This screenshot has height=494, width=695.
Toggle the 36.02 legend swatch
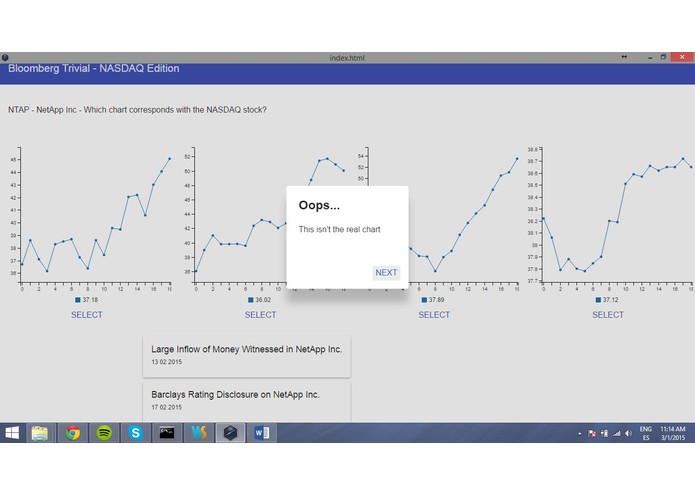250,300
